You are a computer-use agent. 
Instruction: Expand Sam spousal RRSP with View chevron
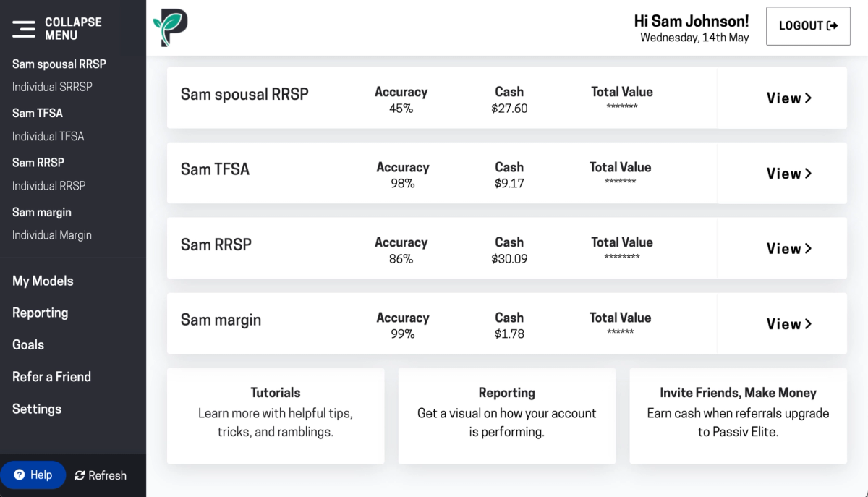pos(788,98)
